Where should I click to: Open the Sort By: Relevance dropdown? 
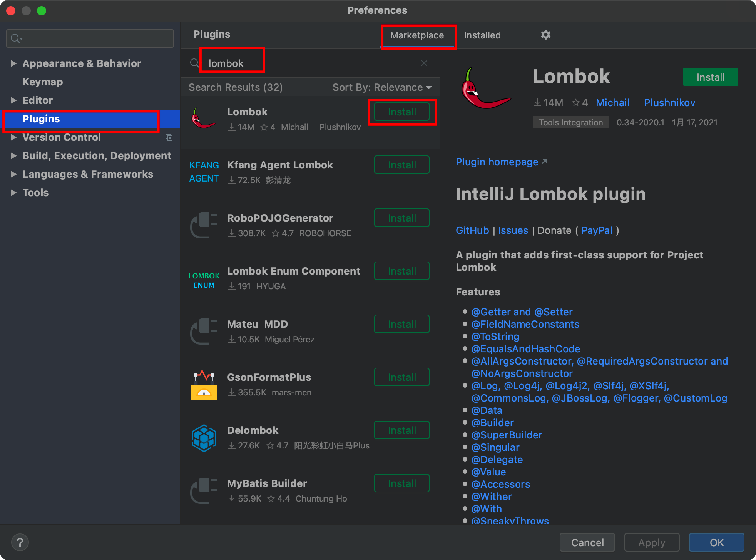382,87
